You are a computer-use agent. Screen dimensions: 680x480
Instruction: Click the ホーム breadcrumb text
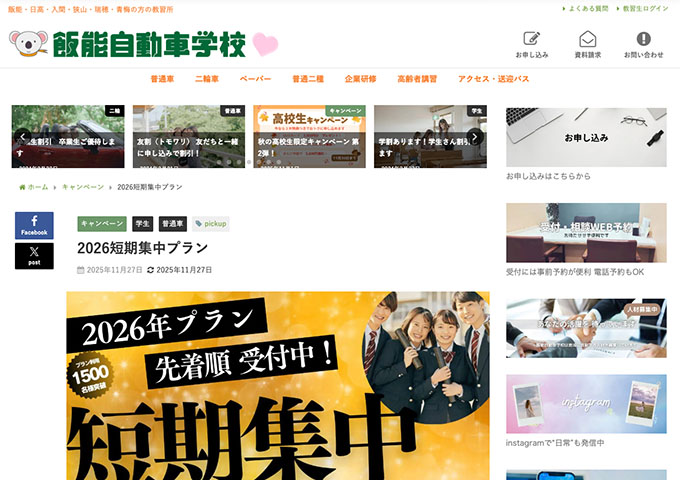[x=38, y=187]
